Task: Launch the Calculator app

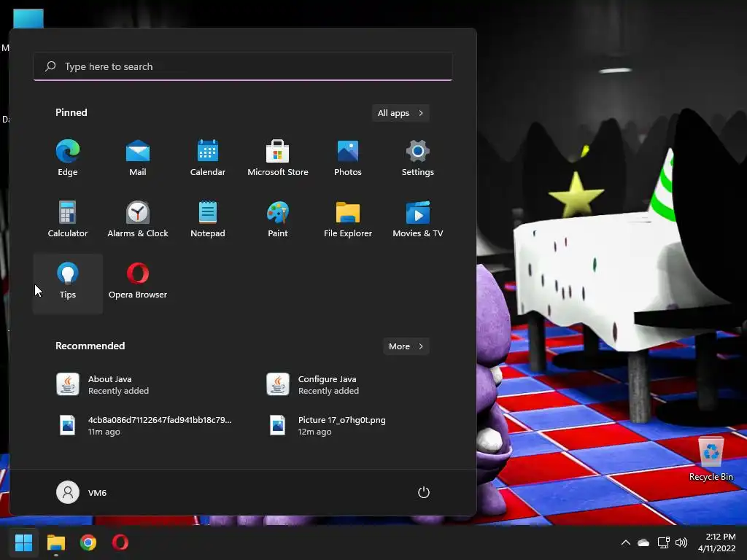Action: [x=68, y=219]
